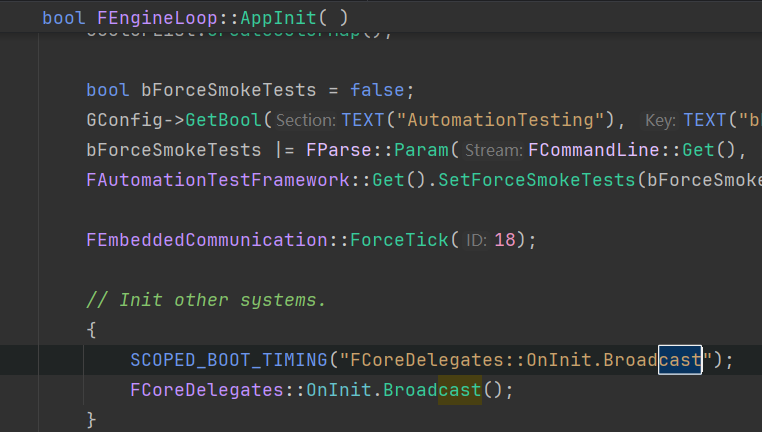
Task: Click FCoreDelegates on the Broadcast() call line
Action: [x=207, y=390]
